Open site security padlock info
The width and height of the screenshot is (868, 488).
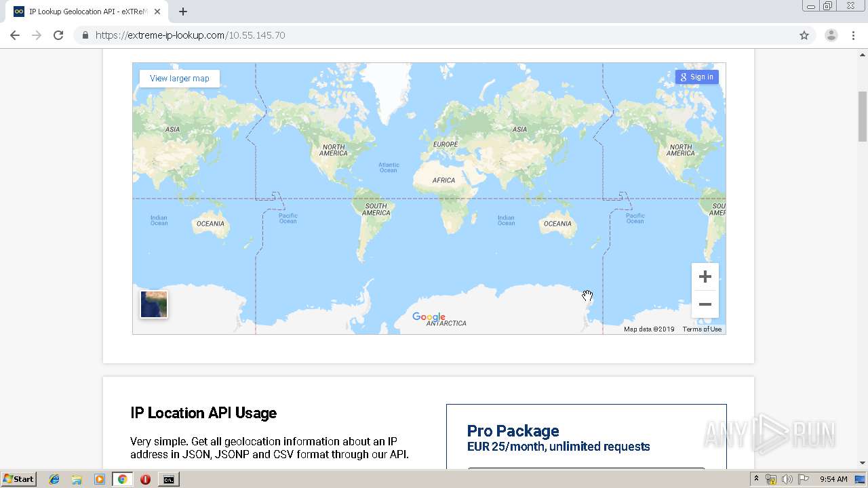pyautogui.click(x=85, y=35)
